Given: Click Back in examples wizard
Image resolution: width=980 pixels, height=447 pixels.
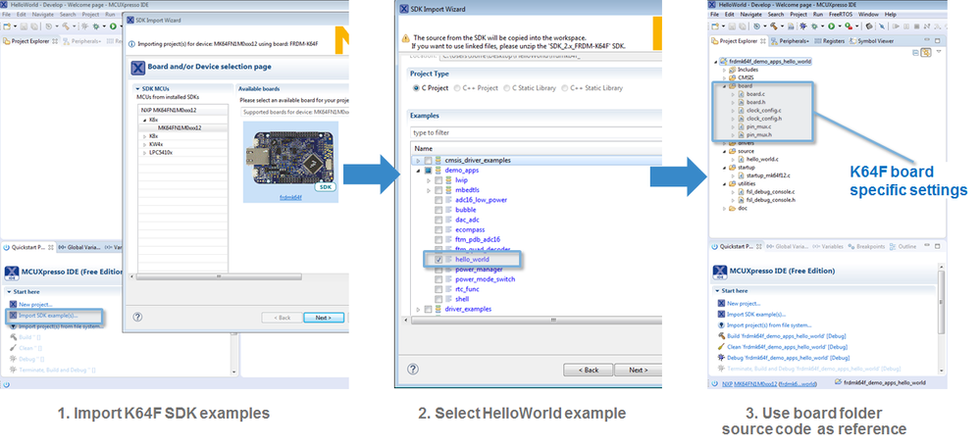Looking at the screenshot, I should [588, 370].
